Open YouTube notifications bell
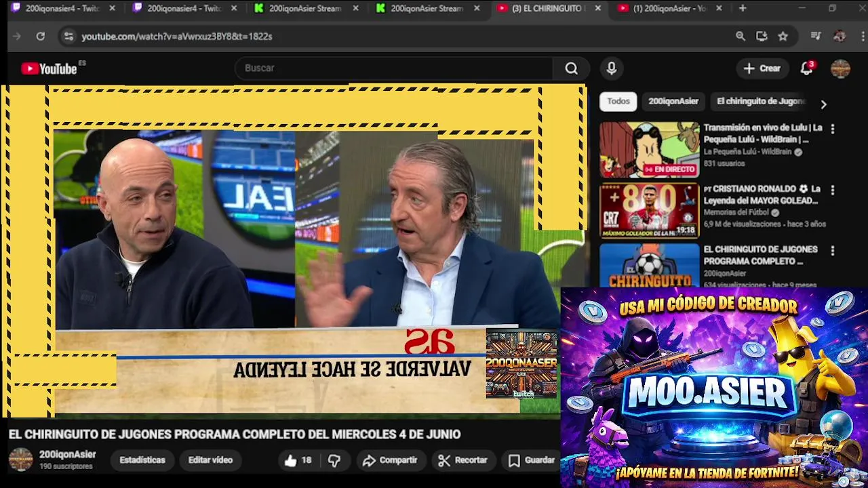868x488 pixels. [x=806, y=68]
